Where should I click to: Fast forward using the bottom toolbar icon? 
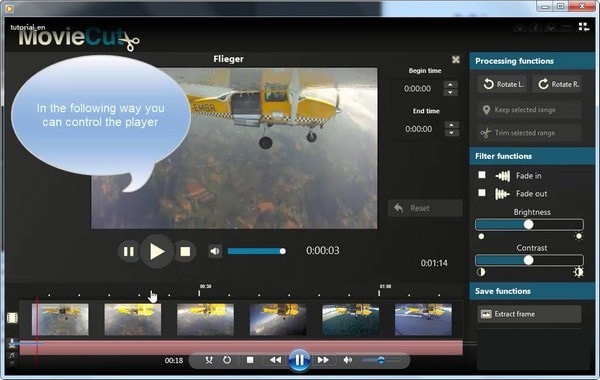point(323,360)
